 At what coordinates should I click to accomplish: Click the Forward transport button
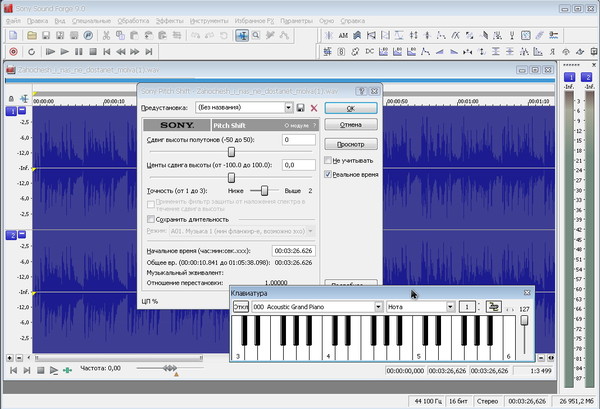[135, 51]
